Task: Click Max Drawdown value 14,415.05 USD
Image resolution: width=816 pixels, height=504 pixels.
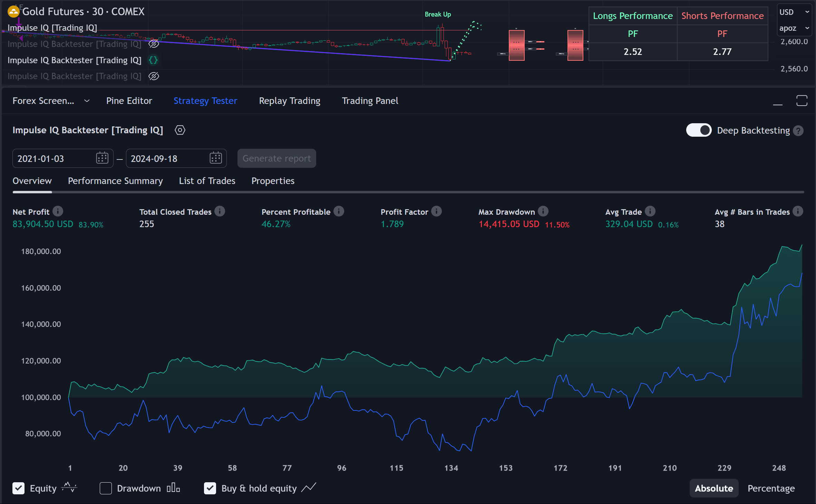Action: (x=509, y=224)
